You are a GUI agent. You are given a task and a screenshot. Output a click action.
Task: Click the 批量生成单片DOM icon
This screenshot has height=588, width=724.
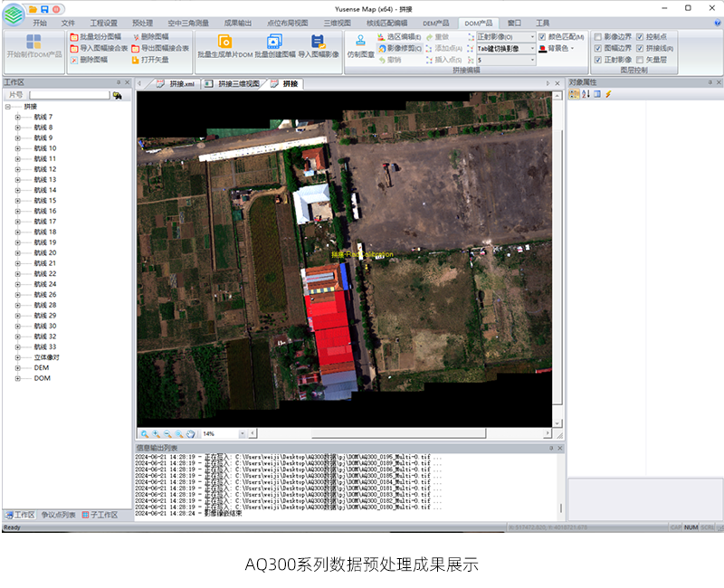pyautogui.click(x=225, y=42)
